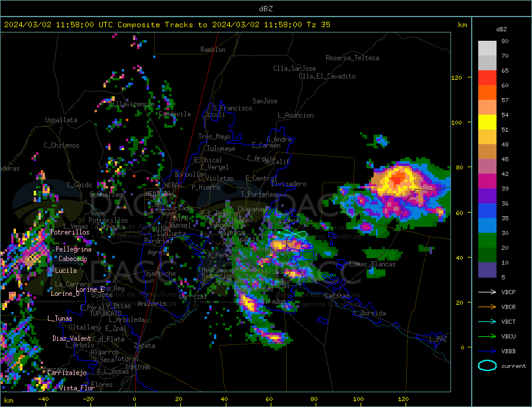The image size is (532, 407).
Task: Click the 'Pellegrina' place label
Action: (x=74, y=249)
